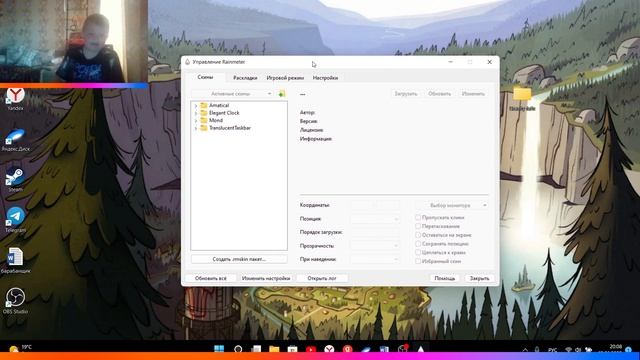This screenshot has width=640, height=360.
Task: Open the Активные скины dropdown
Action: (x=232, y=93)
